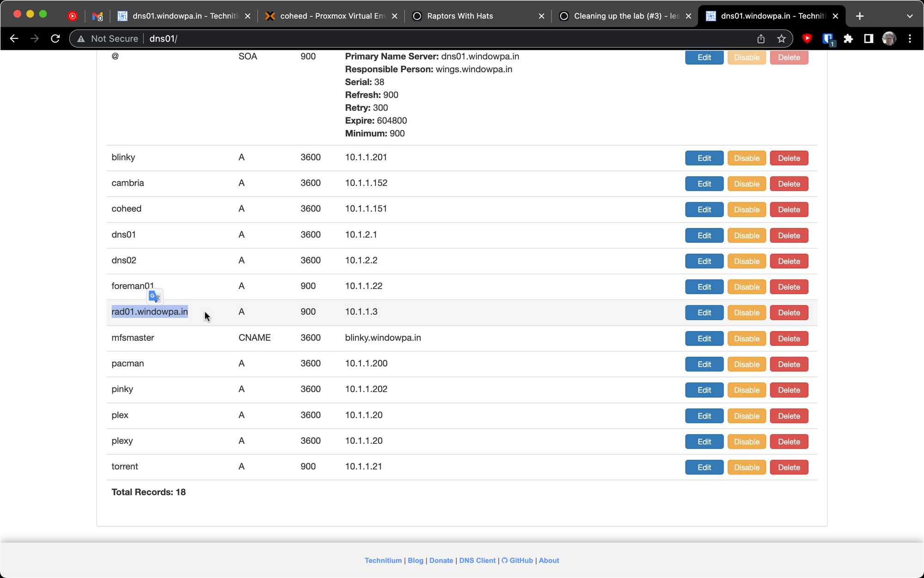Click the address bar URL field
Screen dimensions: 924x578
pyautogui.click(x=416, y=39)
